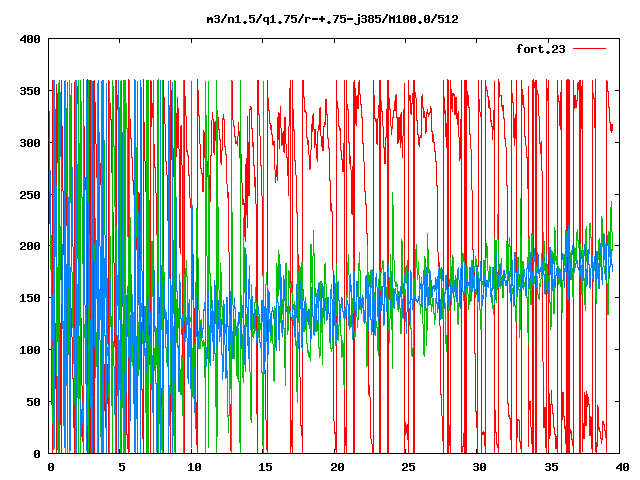Click y-axis label 150
640x480 pixels.
(x=30, y=298)
